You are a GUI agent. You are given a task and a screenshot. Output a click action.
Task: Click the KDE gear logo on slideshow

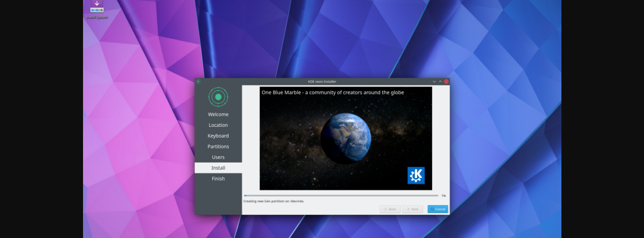click(x=416, y=175)
